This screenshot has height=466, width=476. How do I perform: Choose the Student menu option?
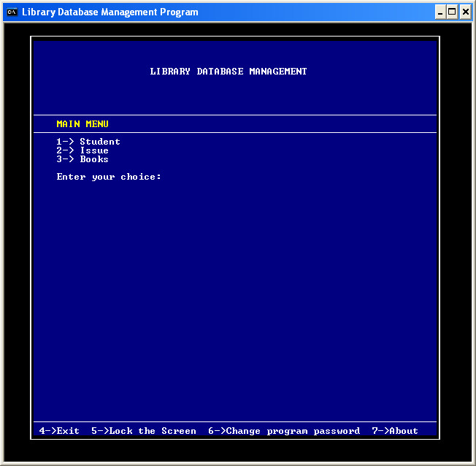point(100,142)
